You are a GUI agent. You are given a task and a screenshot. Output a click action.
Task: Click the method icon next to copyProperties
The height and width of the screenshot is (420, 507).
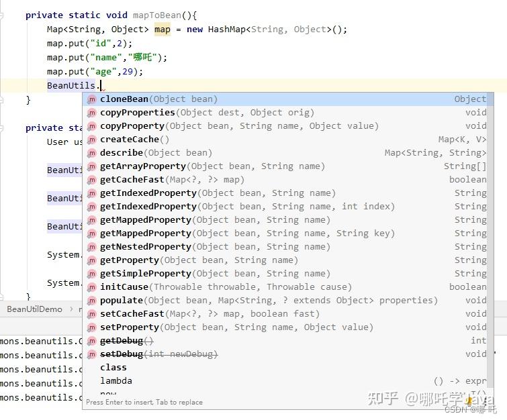92,113
